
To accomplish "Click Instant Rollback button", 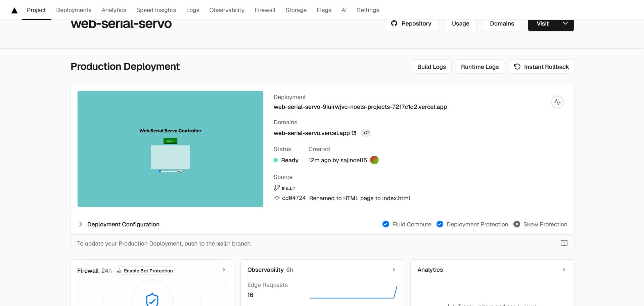I will [541, 67].
